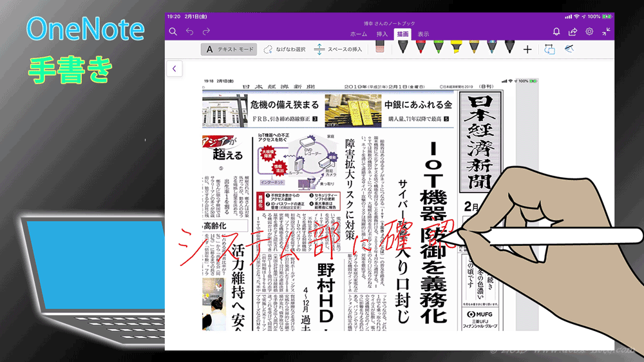Click the MUFG advertisement
Image resolution: width=644 pixels, height=362 pixels.
[480, 319]
